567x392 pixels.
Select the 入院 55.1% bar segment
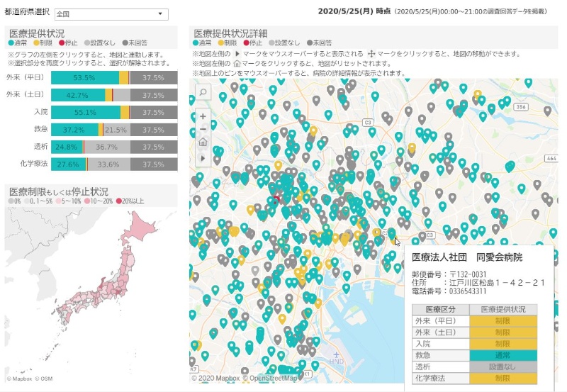[85, 112]
